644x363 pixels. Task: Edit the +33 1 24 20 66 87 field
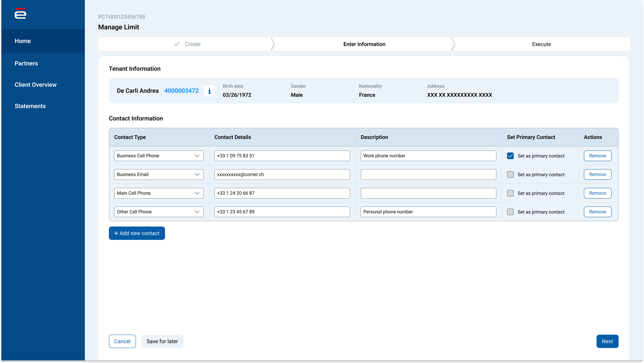(x=282, y=193)
